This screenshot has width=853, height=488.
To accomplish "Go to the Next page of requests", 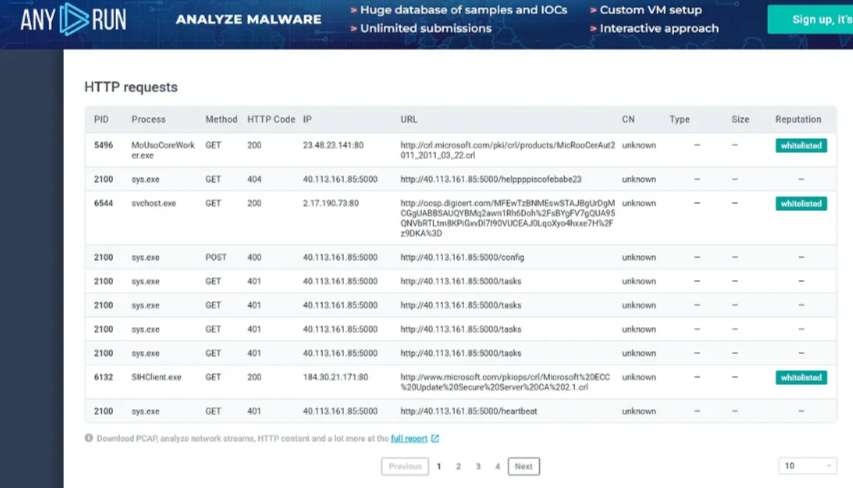I will tap(523, 466).
